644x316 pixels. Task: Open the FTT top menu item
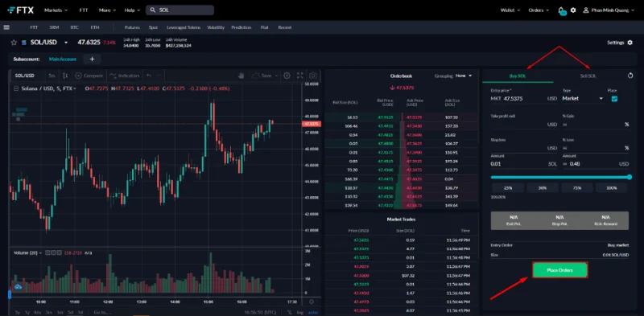(x=84, y=10)
